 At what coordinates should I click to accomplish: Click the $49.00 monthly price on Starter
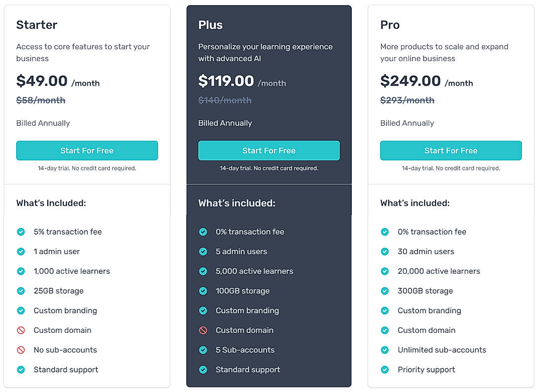42,81
